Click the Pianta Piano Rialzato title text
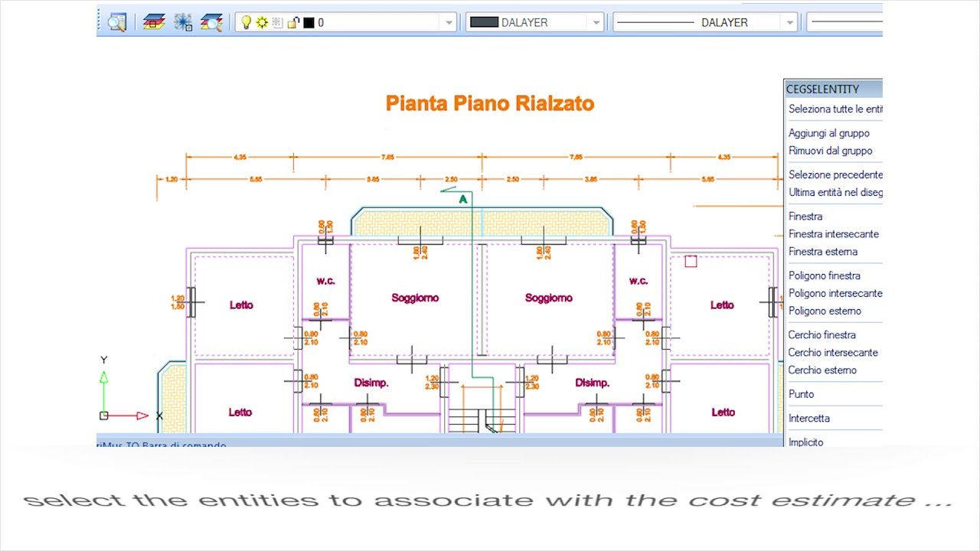Viewport: 980px width, 551px height. tap(490, 103)
